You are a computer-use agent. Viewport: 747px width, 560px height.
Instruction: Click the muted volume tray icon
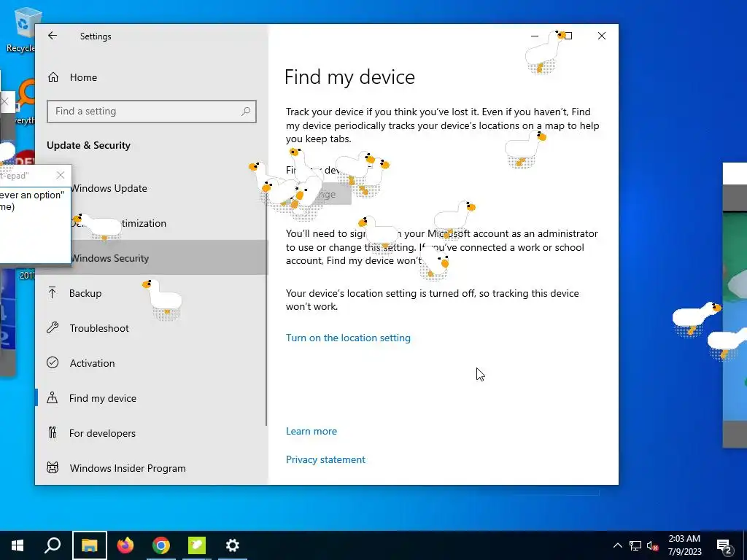[x=652, y=545]
